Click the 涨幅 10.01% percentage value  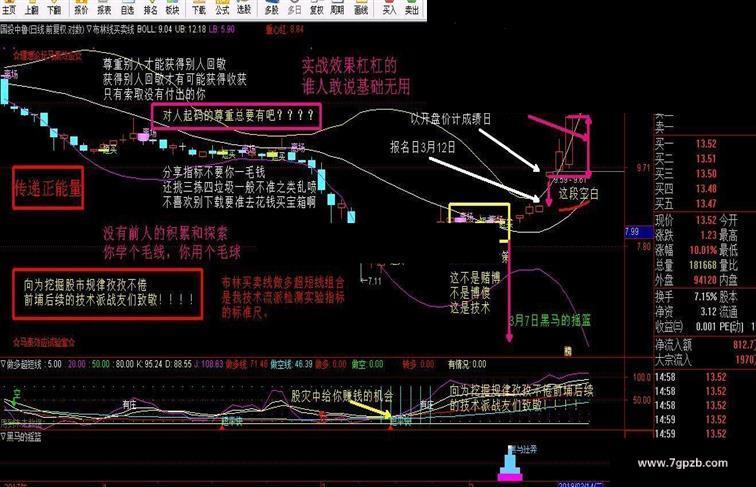click(x=703, y=250)
